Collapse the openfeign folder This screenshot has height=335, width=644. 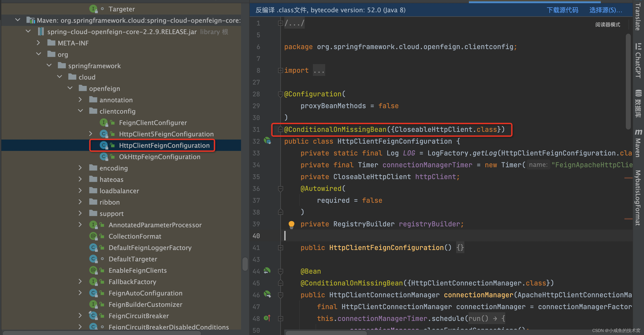(70, 88)
